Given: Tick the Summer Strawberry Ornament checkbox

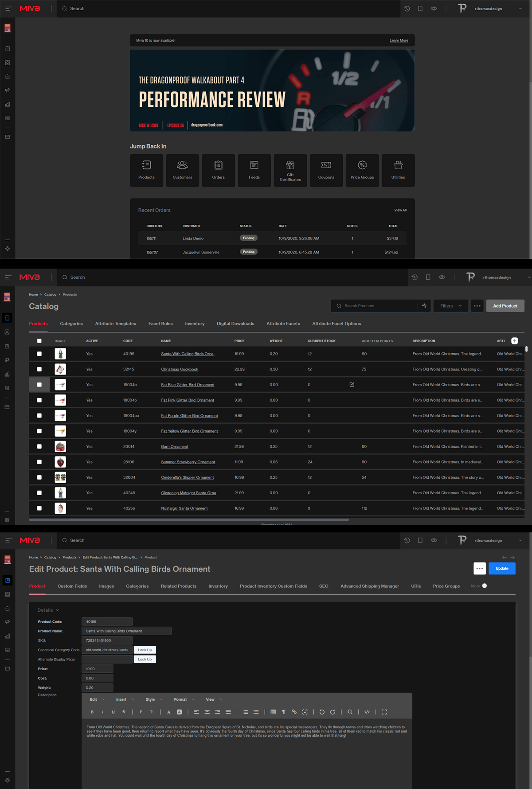Looking at the screenshot, I should [39, 462].
